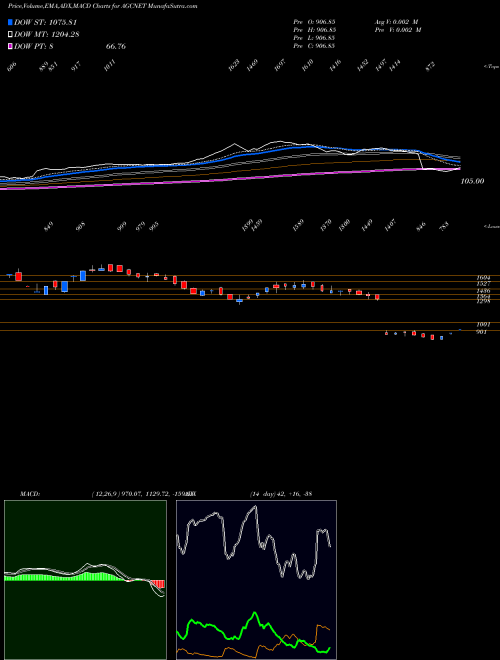Image resolution: width=500 pixels, height=660 pixels.
Task: Click the chart title mentioning AGCNET
Action: pyautogui.click(x=103, y=6)
